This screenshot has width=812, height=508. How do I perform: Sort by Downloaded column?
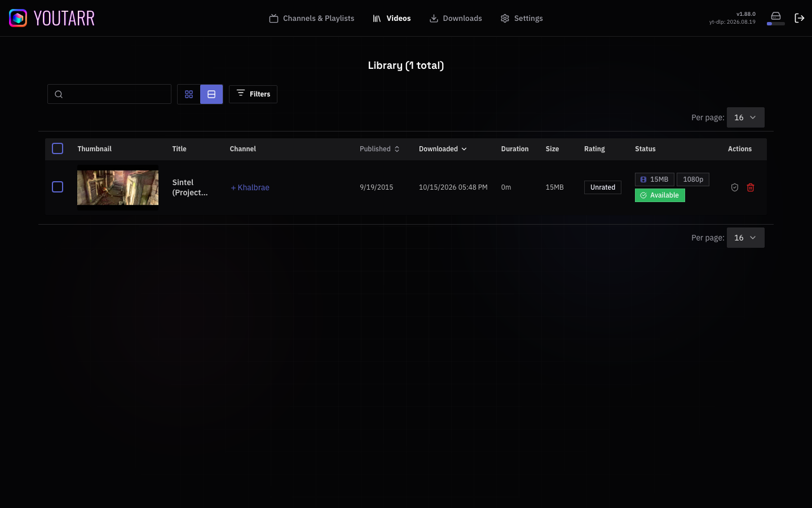(x=443, y=149)
